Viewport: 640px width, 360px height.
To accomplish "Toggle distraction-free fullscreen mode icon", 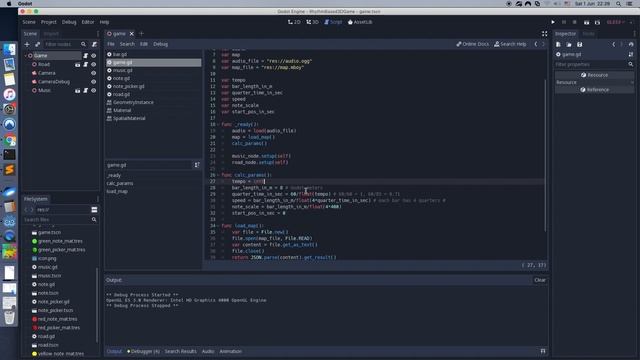I will click(x=544, y=34).
